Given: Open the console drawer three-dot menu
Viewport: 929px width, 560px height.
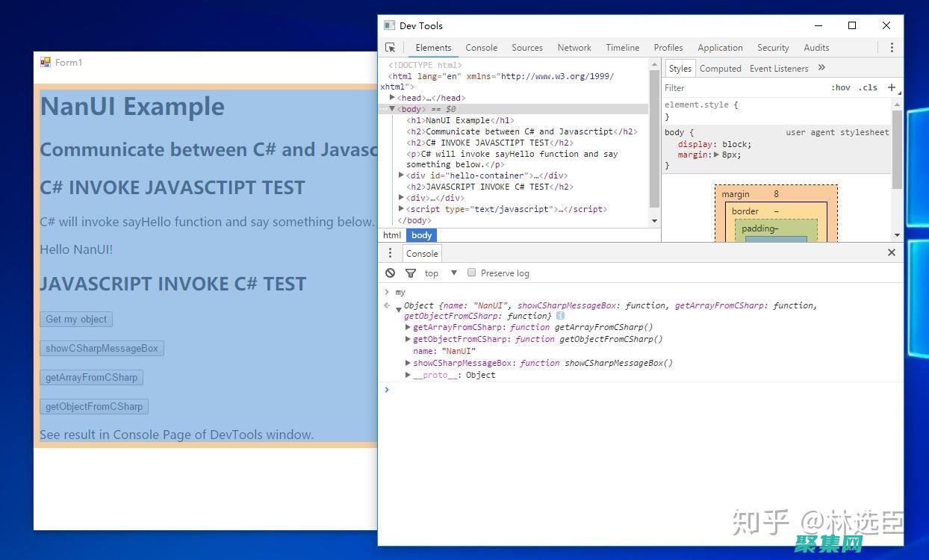Looking at the screenshot, I should pyautogui.click(x=390, y=253).
